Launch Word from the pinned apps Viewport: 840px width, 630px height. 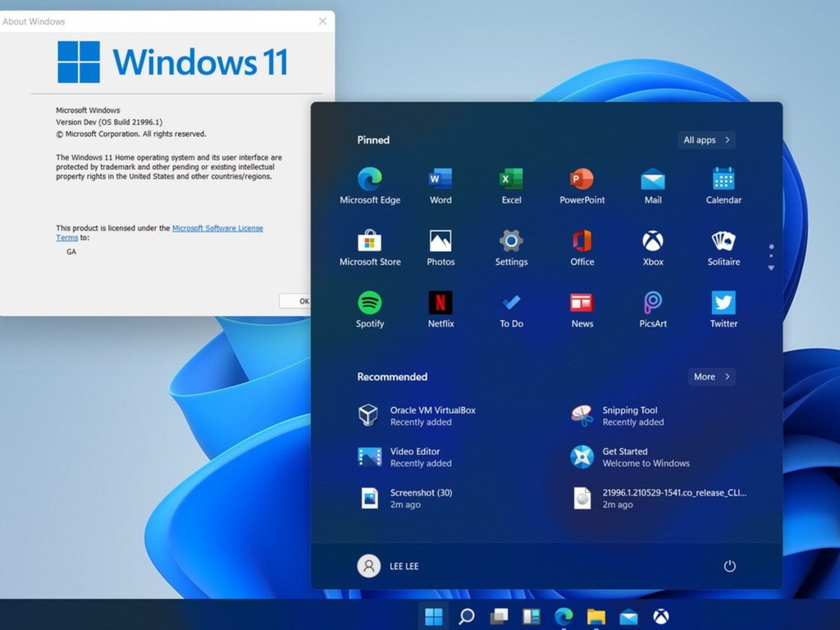click(x=441, y=185)
